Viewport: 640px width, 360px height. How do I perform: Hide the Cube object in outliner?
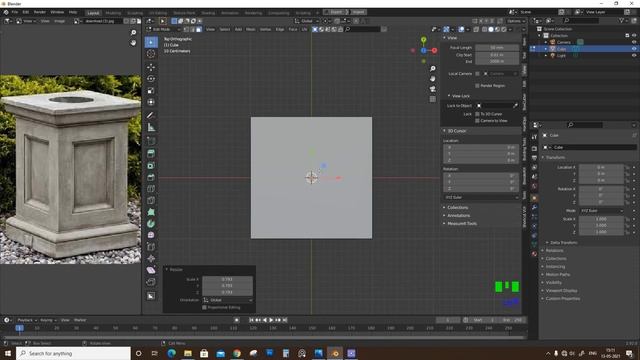[x=634, y=49]
